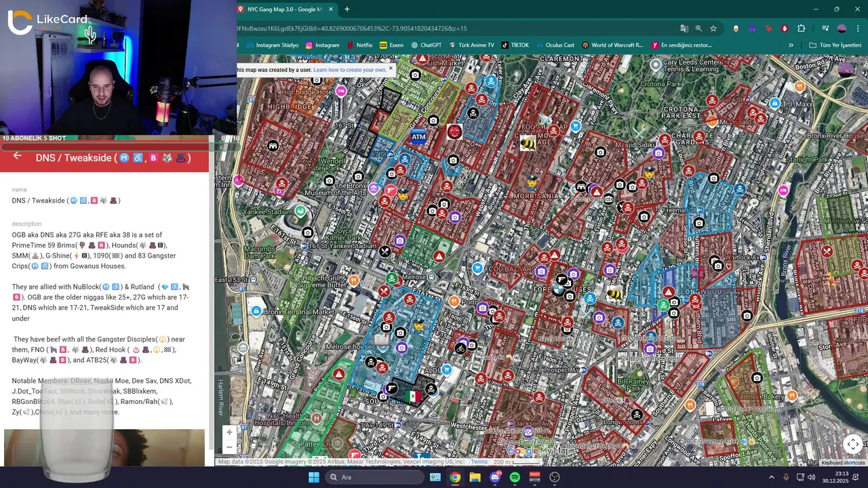
Task: Bookmark this page with the star icon
Action: pyautogui.click(x=713, y=28)
